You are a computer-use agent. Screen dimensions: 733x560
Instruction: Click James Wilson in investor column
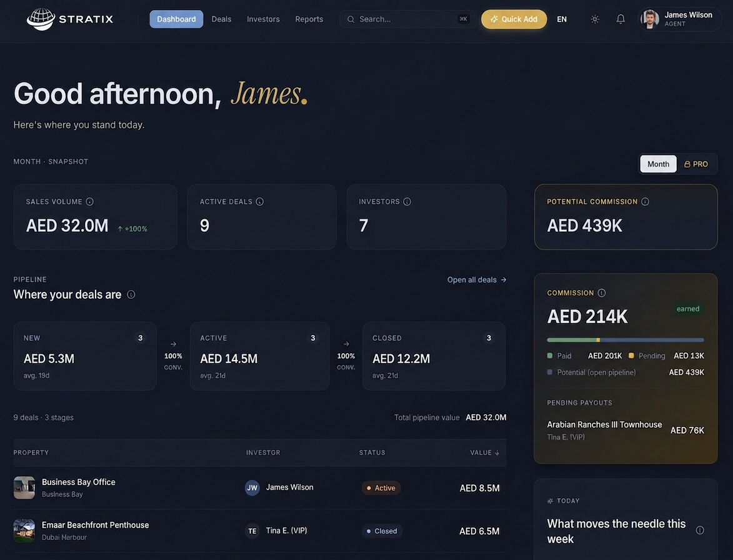click(x=290, y=487)
